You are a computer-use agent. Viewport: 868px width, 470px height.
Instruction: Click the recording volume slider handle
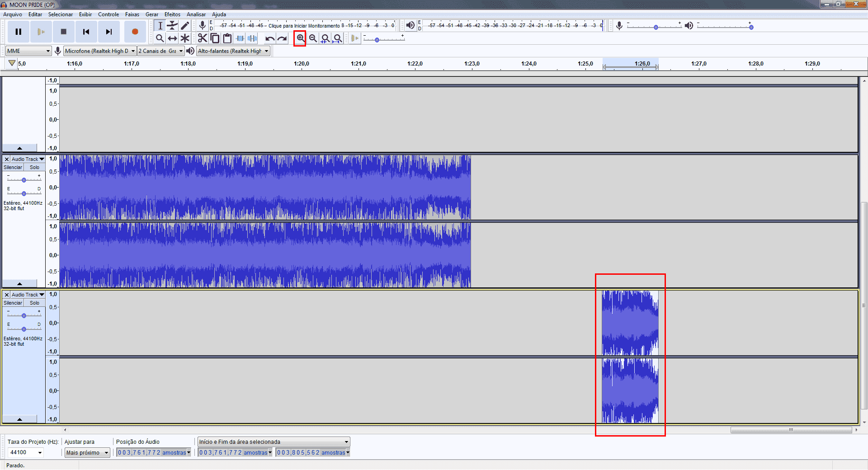coord(656,28)
